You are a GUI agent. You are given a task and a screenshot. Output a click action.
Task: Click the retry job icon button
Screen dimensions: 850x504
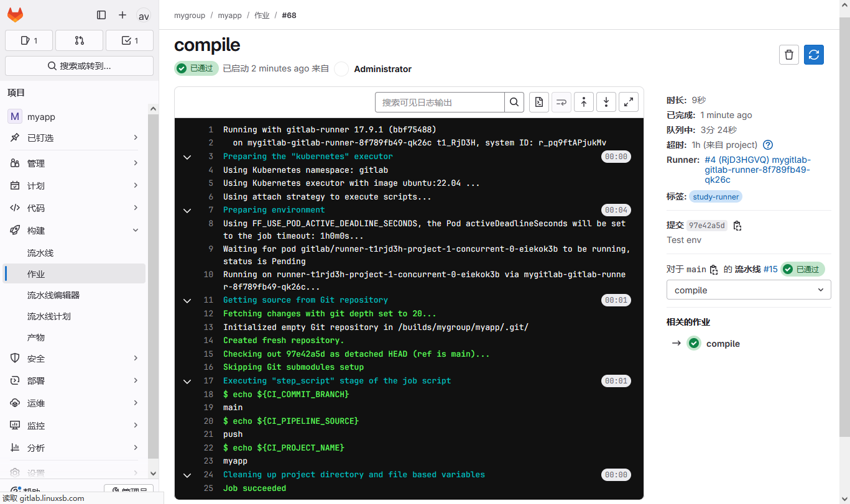pyautogui.click(x=814, y=55)
